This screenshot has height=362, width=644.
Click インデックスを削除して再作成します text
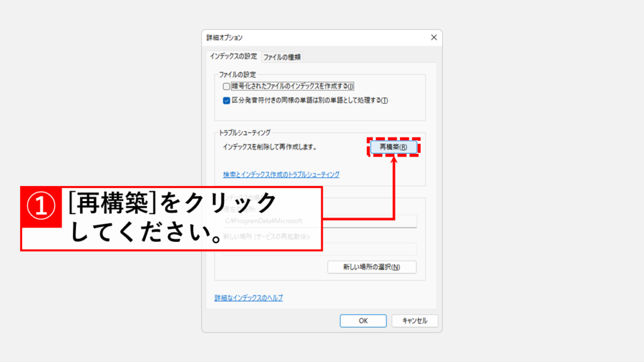click(270, 147)
